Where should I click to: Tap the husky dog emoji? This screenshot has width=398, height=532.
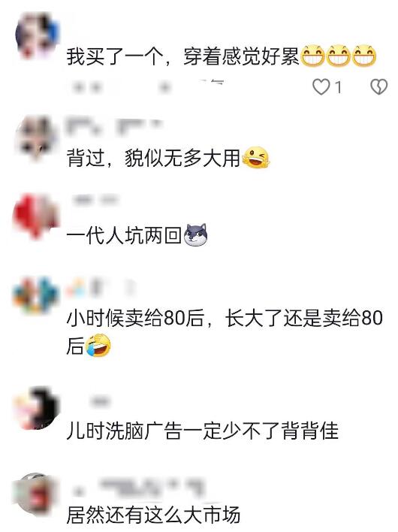[195, 234]
